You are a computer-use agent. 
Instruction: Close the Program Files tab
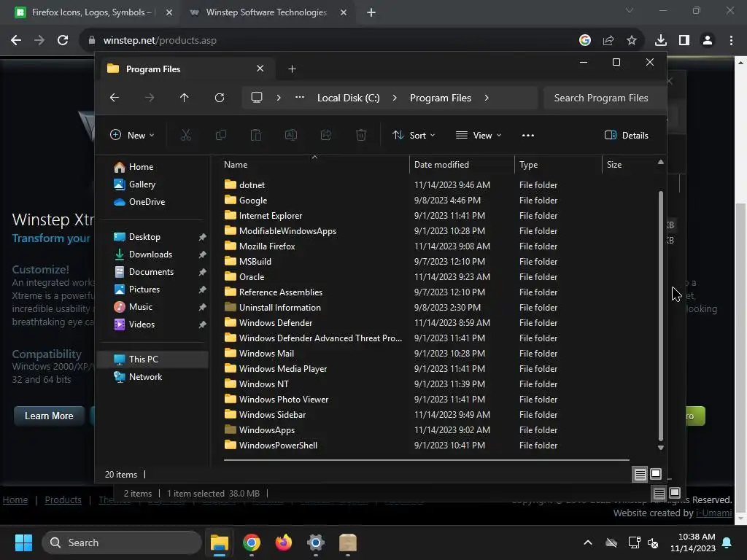(260, 69)
